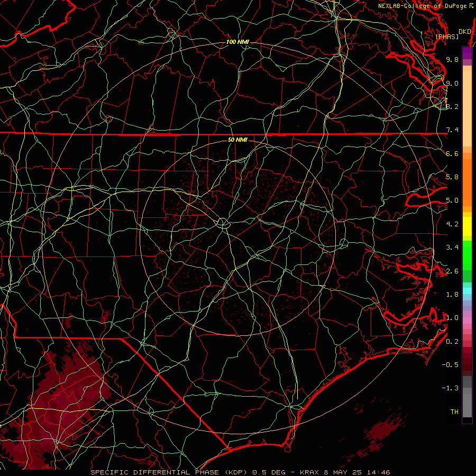Click the 100 NMI range ring label
The width and height of the screenshot is (476, 476).
[x=237, y=42]
